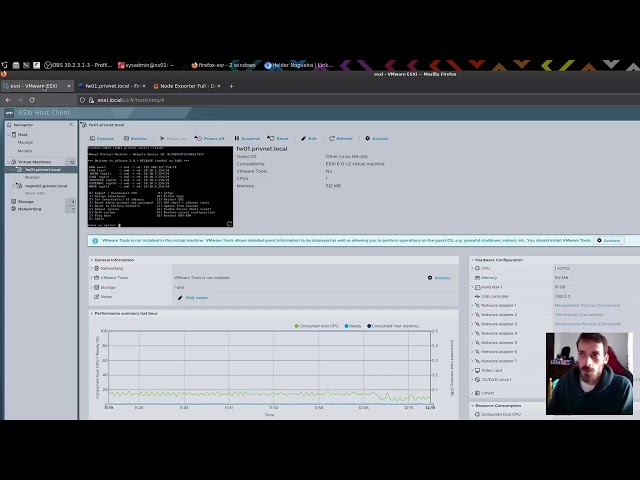
Task: Go back in Firefox
Action: tap(8, 100)
